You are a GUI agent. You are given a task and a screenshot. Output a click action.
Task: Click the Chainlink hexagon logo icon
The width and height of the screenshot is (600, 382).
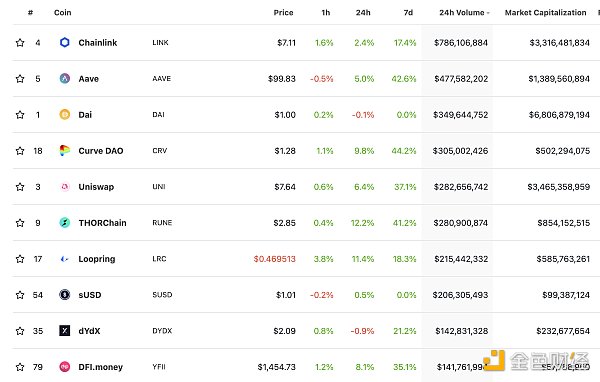tap(65, 42)
